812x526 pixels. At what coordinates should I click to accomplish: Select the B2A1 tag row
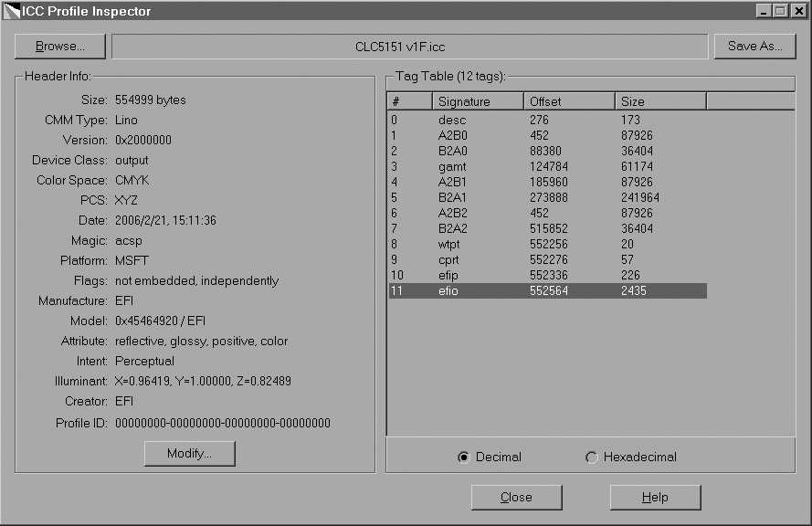[x=547, y=198]
